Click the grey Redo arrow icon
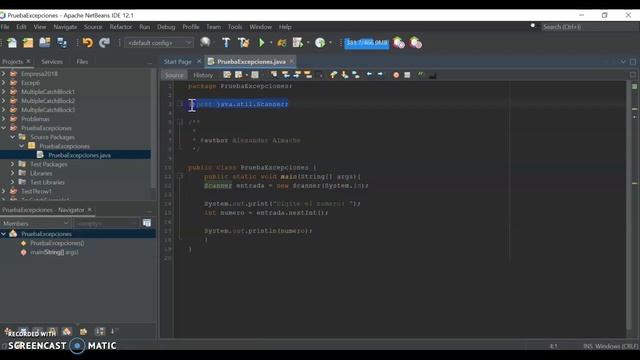The height and width of the screenshot is (360, 640). [104, 42]
